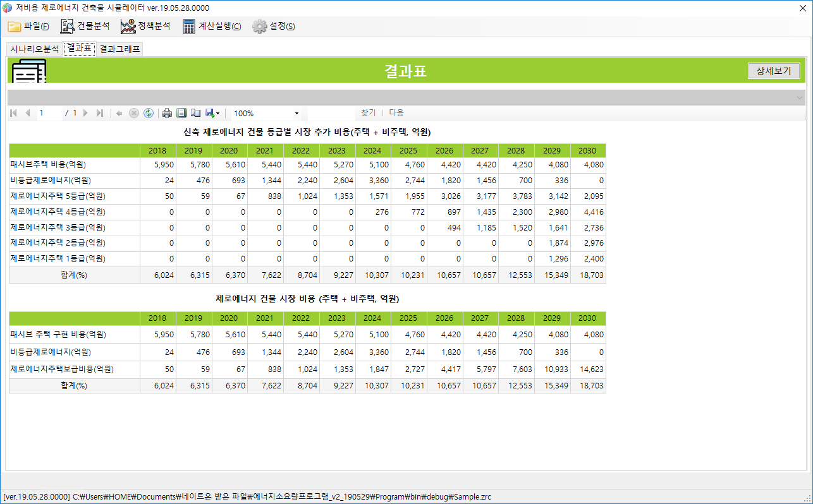
Task: Go to previous report page
Action: coord(27,113)
